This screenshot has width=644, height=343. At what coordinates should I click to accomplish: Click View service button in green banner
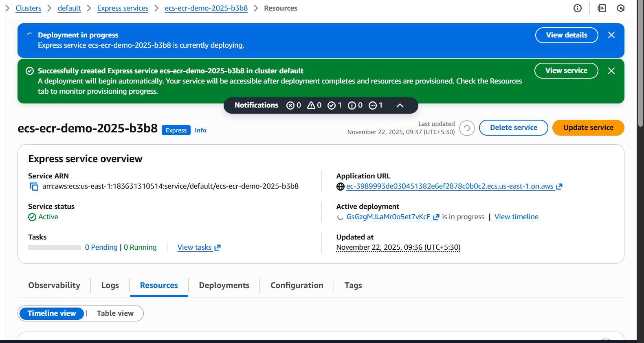[566, 70]
